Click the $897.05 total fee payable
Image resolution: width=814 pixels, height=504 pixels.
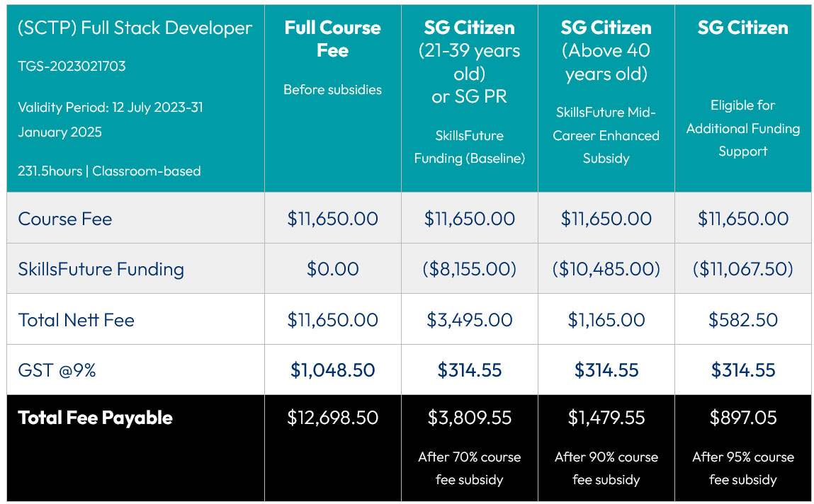pyautogui.click(x=742, y=418)
